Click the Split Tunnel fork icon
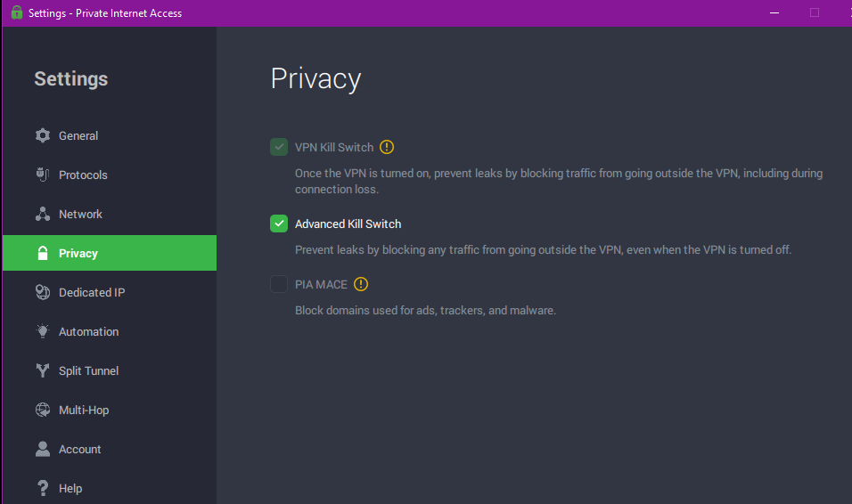 (43, 370)
